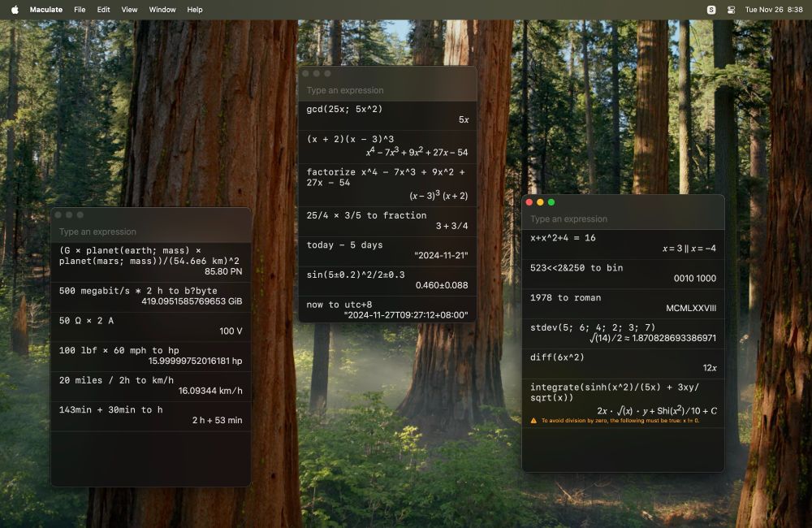812x528 pixels.
Task: Click the S status icon in menu bar
Action: [711, 9]
